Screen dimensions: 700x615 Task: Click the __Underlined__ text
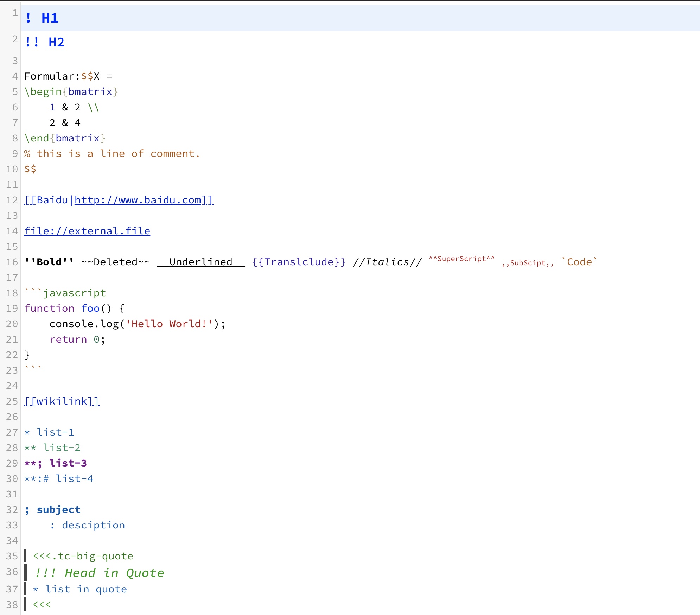[x=201, y=262]
